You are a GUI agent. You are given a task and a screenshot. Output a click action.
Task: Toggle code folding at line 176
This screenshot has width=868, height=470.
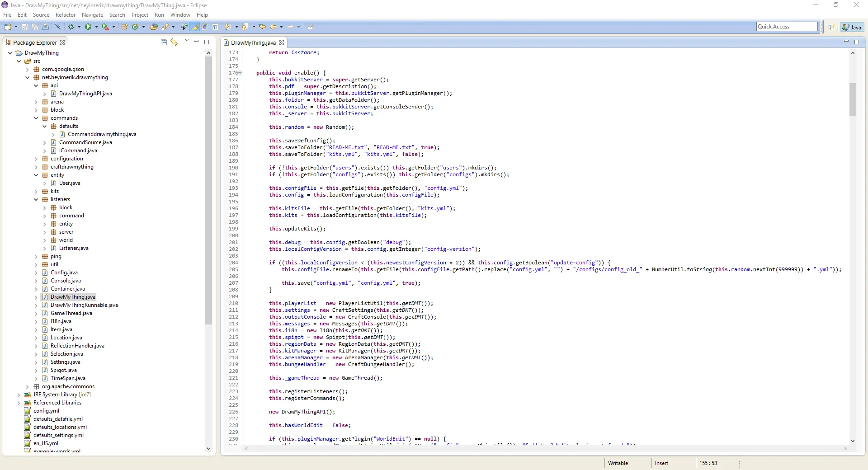click(x=241, y=73)
